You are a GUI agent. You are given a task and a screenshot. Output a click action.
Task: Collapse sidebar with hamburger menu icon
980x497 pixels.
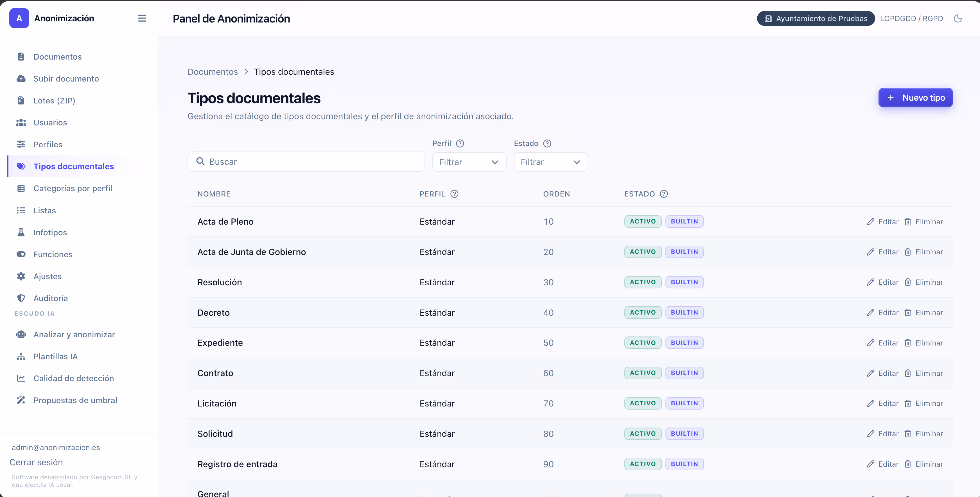142,18
